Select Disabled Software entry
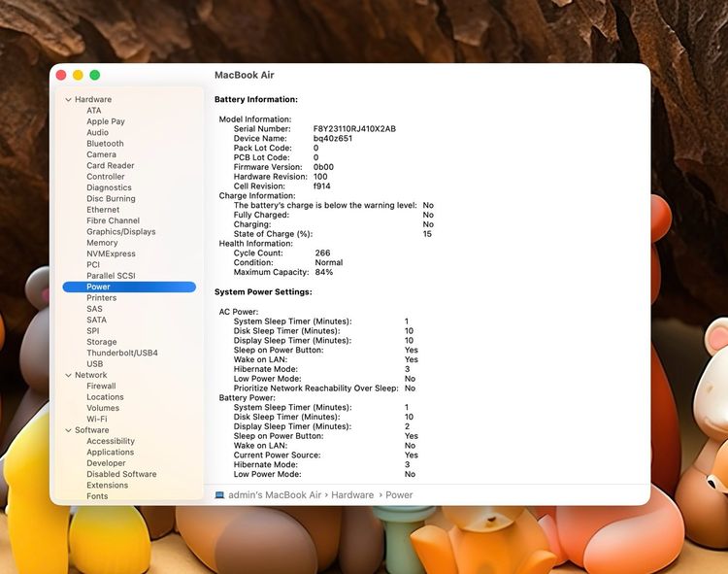Image resolution: width=728 pixels, height=574 pixels. point(121,474)
